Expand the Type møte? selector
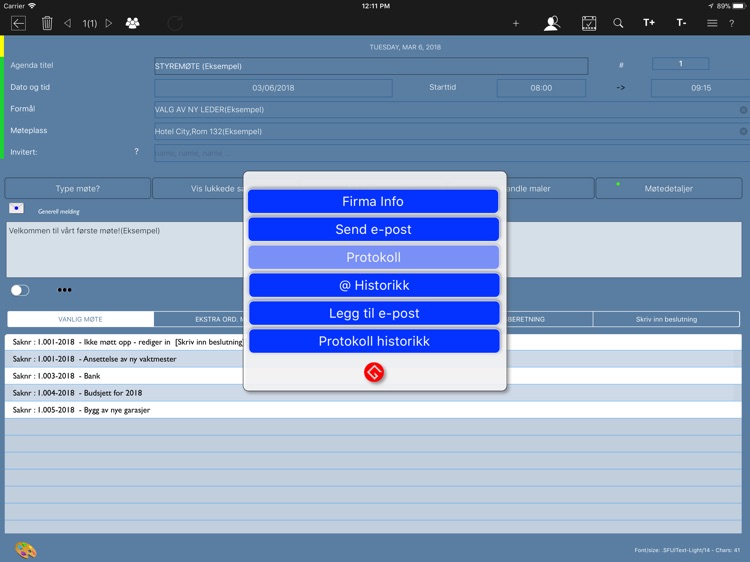Viewport: 750px width, 562px height. pos(78,188)
